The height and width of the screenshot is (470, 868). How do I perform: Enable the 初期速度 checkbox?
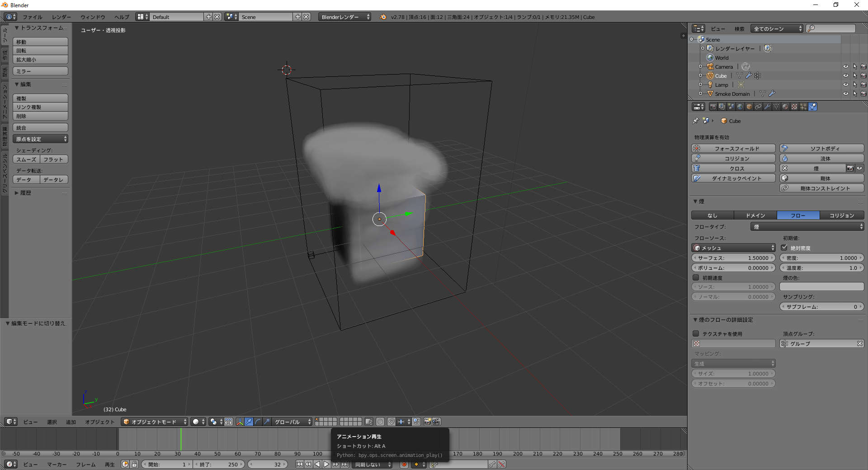click(696, 277)
